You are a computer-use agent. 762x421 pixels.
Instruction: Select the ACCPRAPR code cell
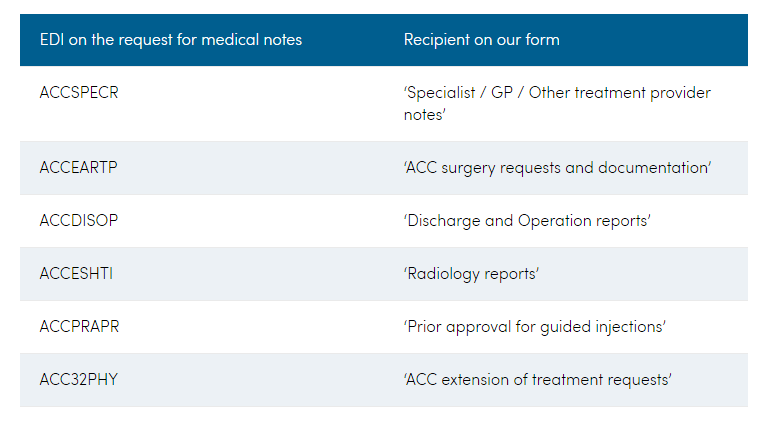pyautogui.click(x=79, y=326)
